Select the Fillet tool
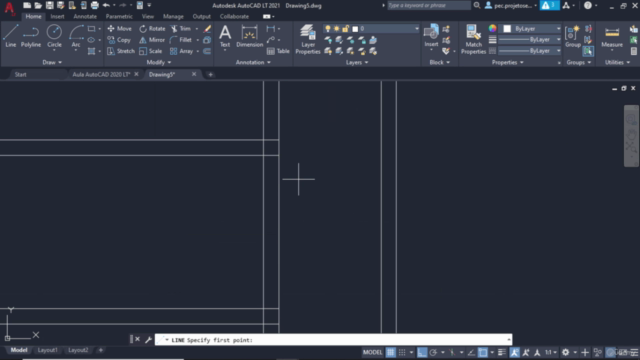This screenshot has height=360, width=640. (180, 40)
